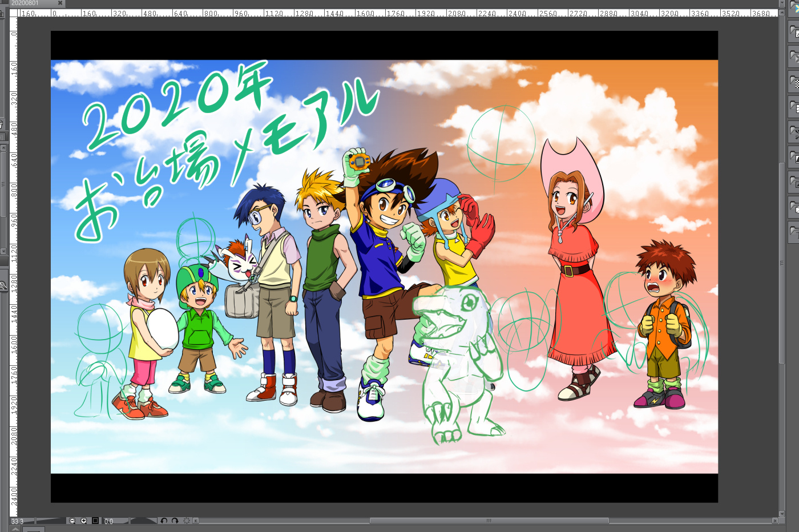Click the left panel scrollbar thumb

tap(3, 184)
